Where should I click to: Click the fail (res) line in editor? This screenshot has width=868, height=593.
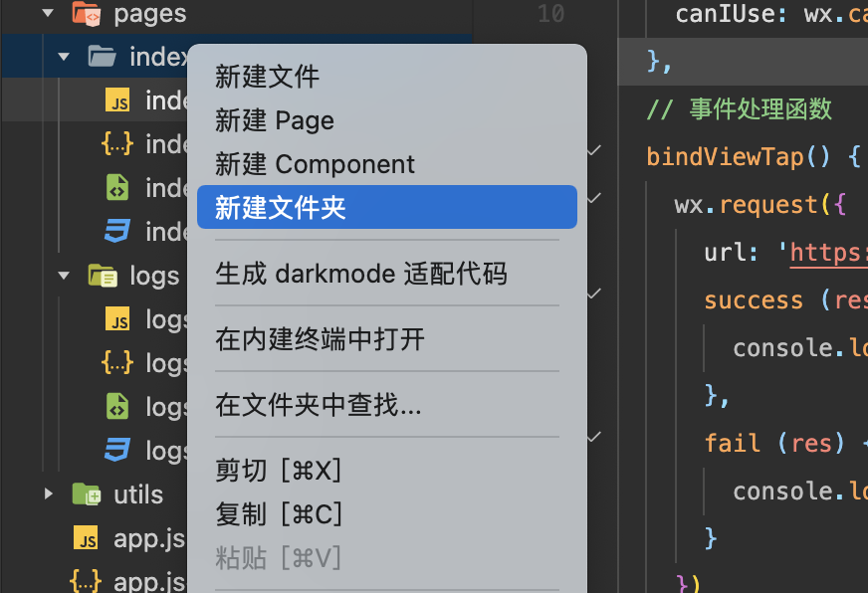(x=775, y=443)
